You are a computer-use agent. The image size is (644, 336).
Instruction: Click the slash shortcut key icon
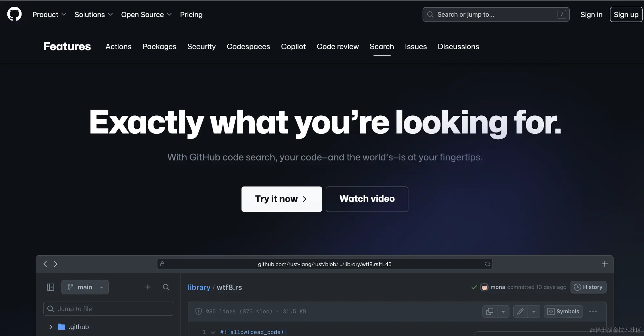tap(562, 14)
